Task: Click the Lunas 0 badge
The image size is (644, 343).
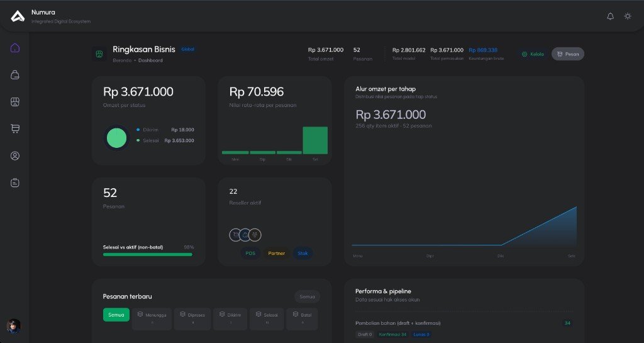Action: tap(421, 334)
